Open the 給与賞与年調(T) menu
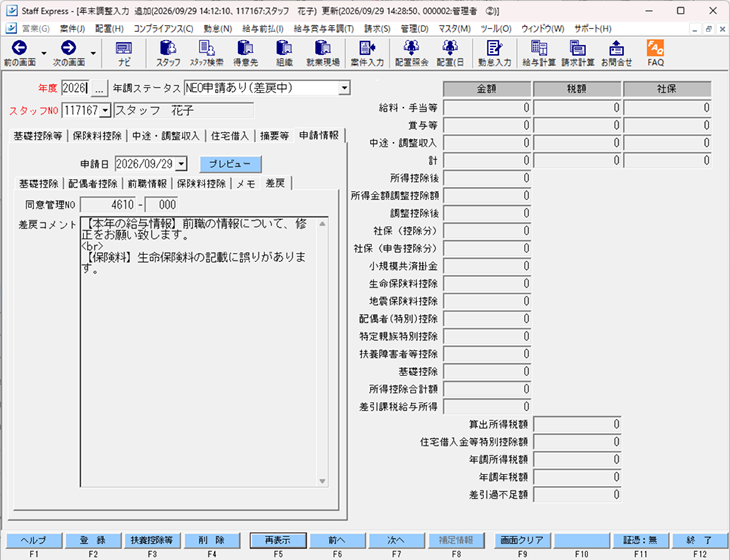 click(x=324, y=28)
